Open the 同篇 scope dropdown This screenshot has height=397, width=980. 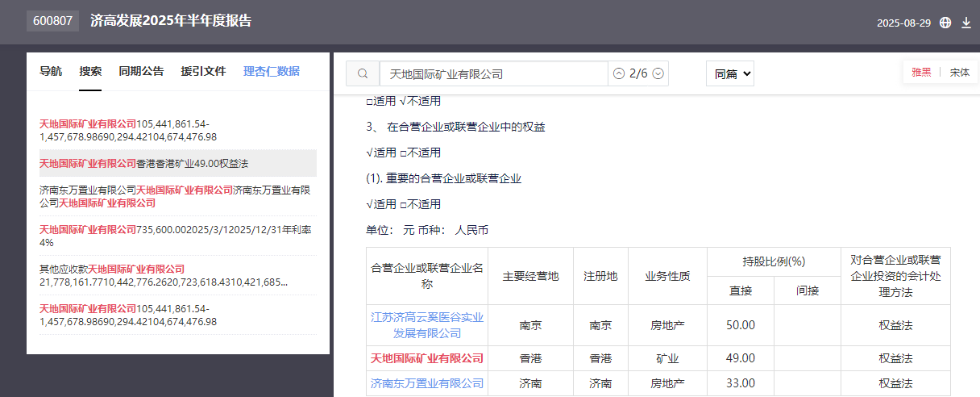tap(729, 73)
